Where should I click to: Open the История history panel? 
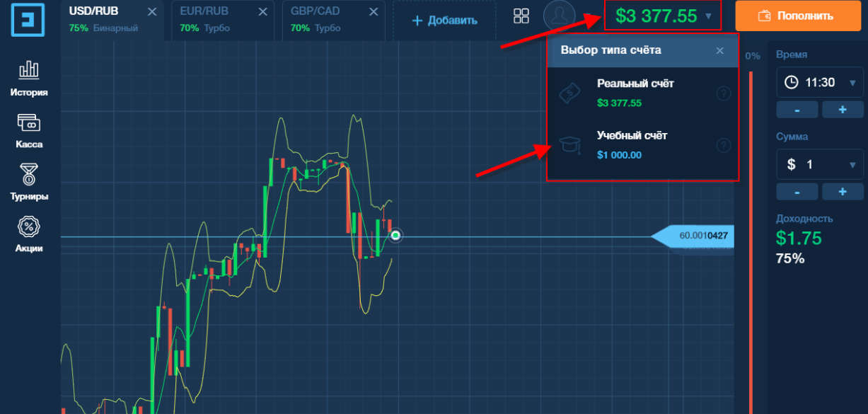[x=29, y=78]
